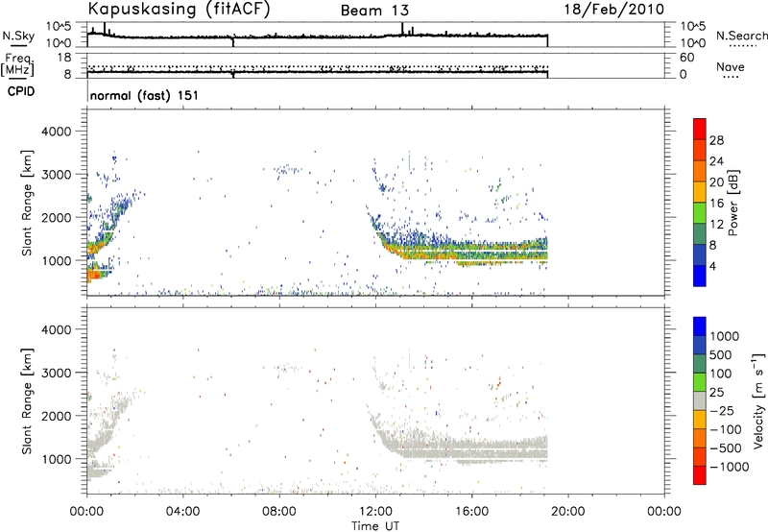Click the blue 1000 m/s velocity swatch
The height and width of the screenshot is (532, 768).
pyautogui.click(x=700, y=326)
